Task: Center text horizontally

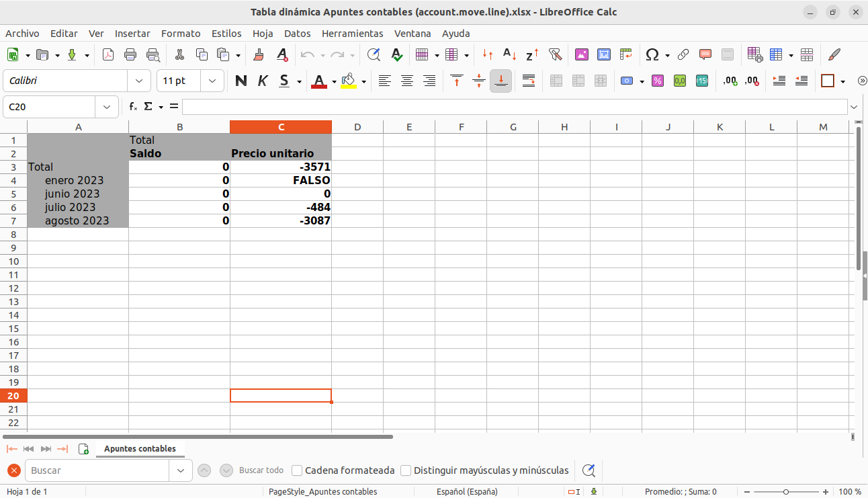Action: tap(407, 81)
